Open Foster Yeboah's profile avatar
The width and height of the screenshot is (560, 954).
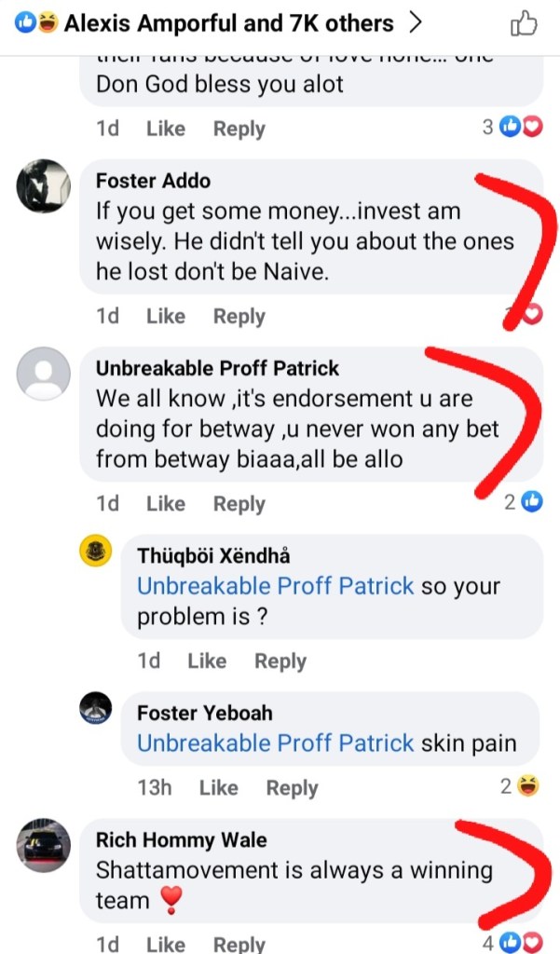[x=96, y=708]
